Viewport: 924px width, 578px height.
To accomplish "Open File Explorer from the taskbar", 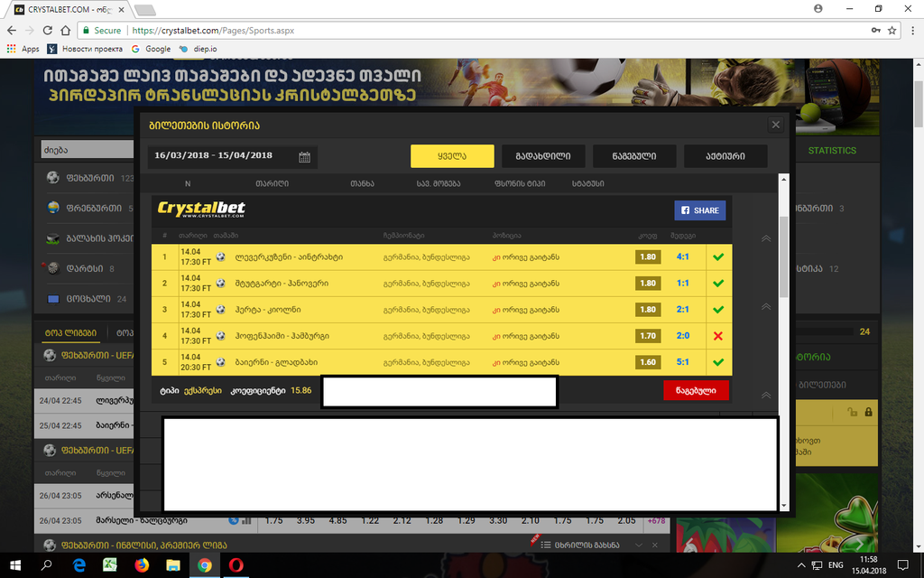I will (x=172, y=565).
